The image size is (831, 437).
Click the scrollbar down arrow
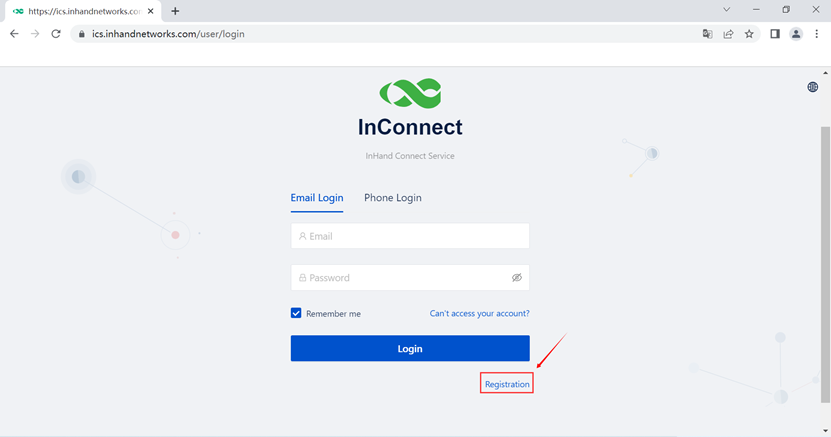(x=825, y=431)
